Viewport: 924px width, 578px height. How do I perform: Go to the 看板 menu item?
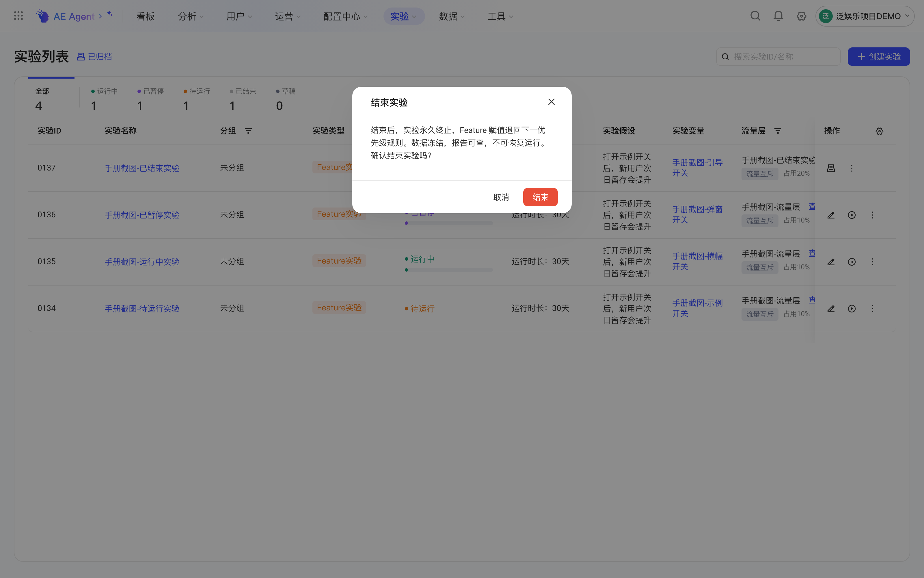click(146, 16)
